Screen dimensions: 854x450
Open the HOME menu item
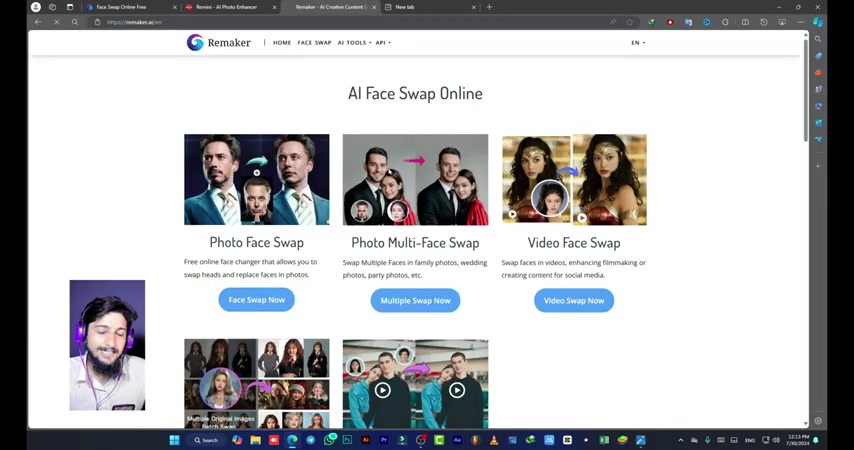pyautogui.click(x=282, y=42)
